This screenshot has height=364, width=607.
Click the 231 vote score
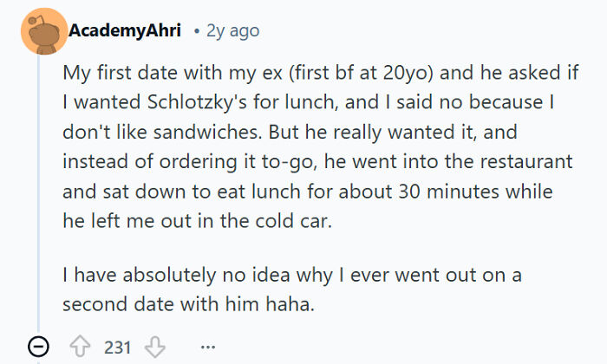tap(117, 348)
